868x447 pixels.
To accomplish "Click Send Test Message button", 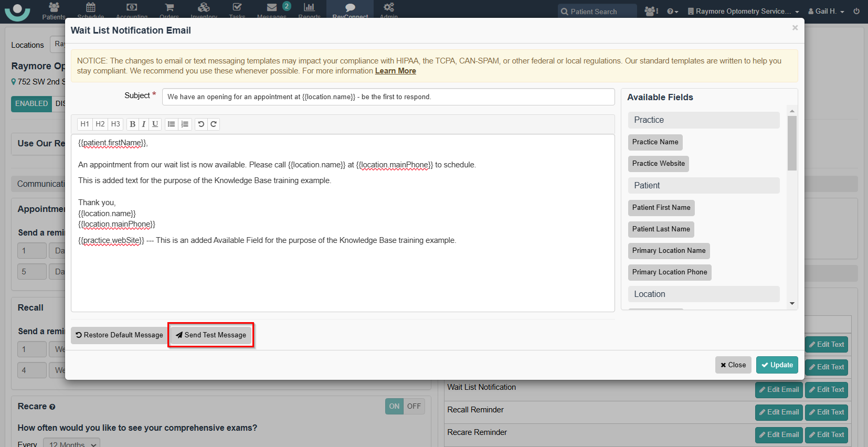I will pos(211,335).
